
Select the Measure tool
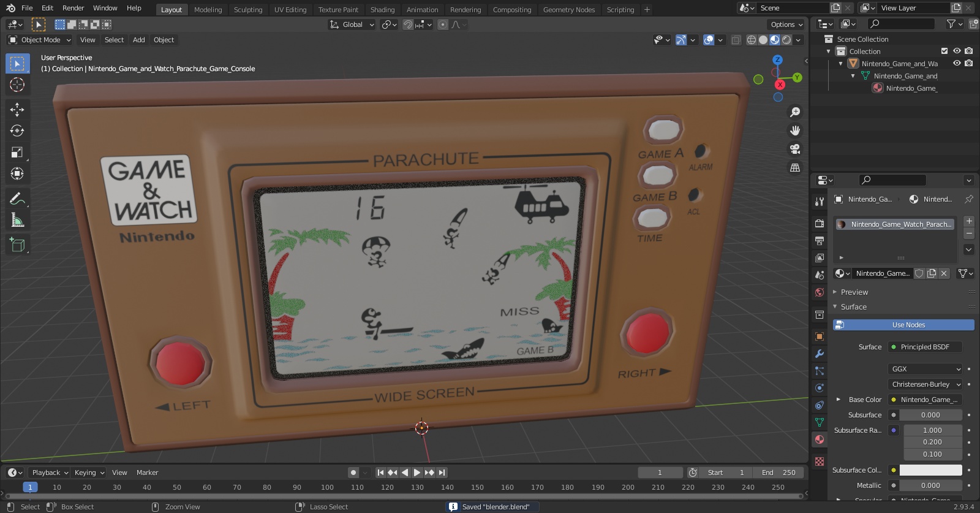tap(17, 220)
